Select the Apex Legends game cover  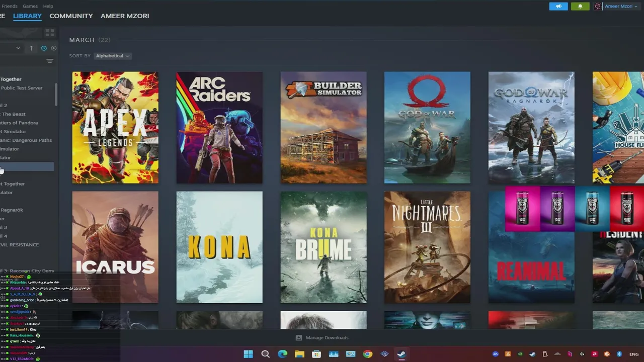(x=115, y=128)
